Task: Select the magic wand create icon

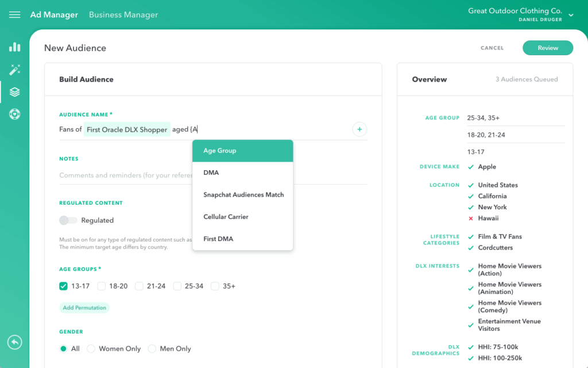Action: [14, 70]
